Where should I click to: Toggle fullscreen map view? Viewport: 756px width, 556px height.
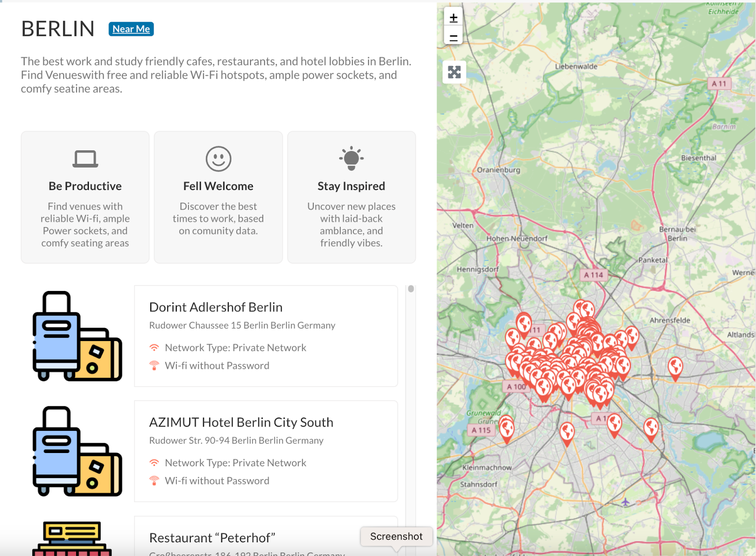(x=454, y=72)
